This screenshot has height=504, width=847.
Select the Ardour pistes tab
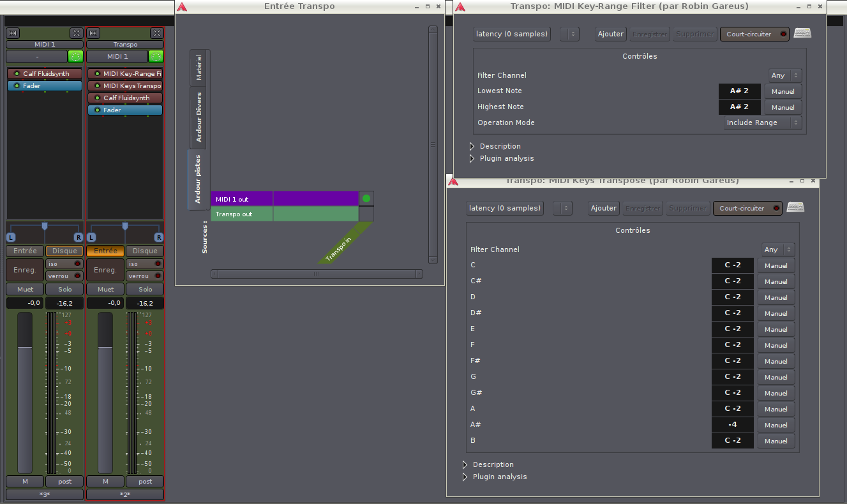click(x=199, y=179)
